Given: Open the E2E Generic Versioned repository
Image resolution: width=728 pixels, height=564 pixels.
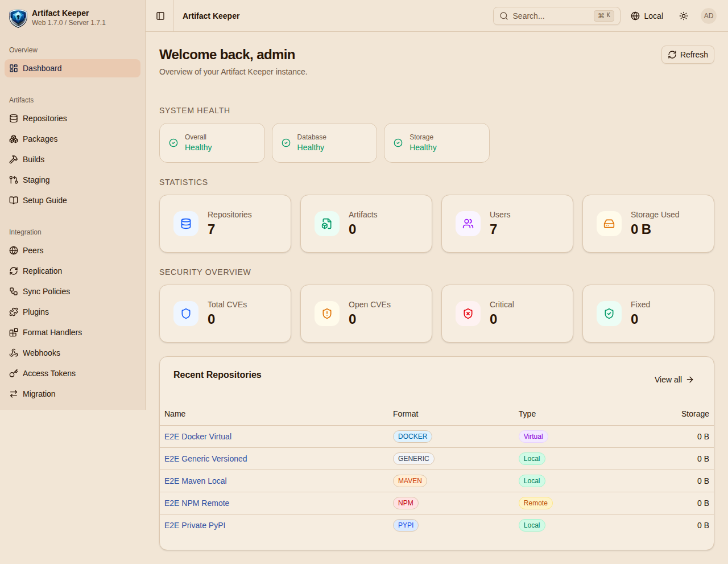Looking at the screenshot, I should pos(206,459).
